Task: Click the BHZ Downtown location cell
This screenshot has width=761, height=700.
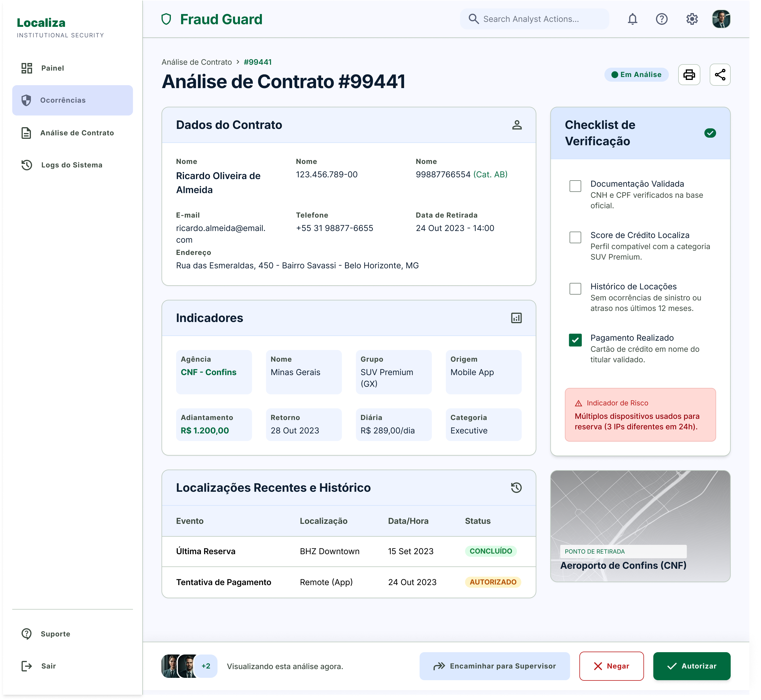Action: click(x=329, y=551)
